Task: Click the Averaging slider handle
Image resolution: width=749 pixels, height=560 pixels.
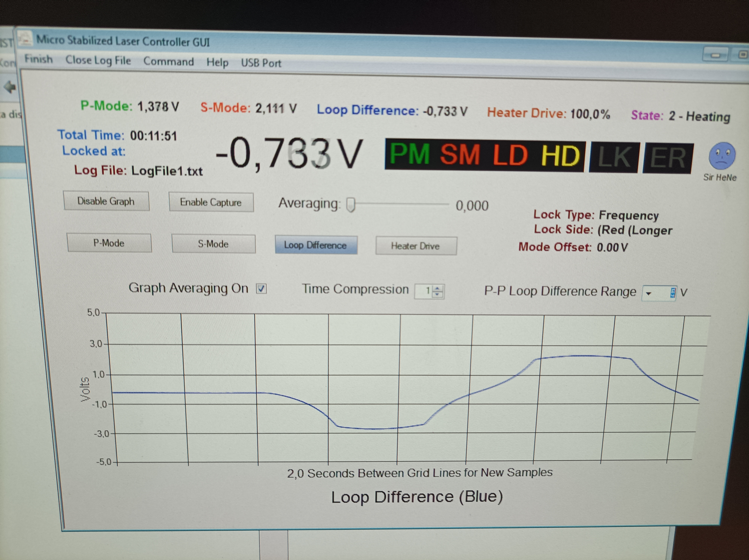Action: tap(351, 205)
